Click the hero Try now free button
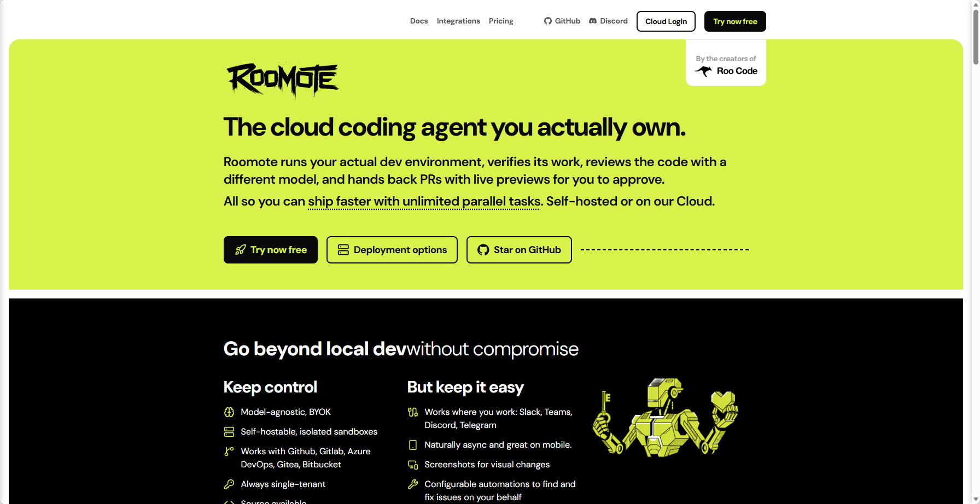 271,250
